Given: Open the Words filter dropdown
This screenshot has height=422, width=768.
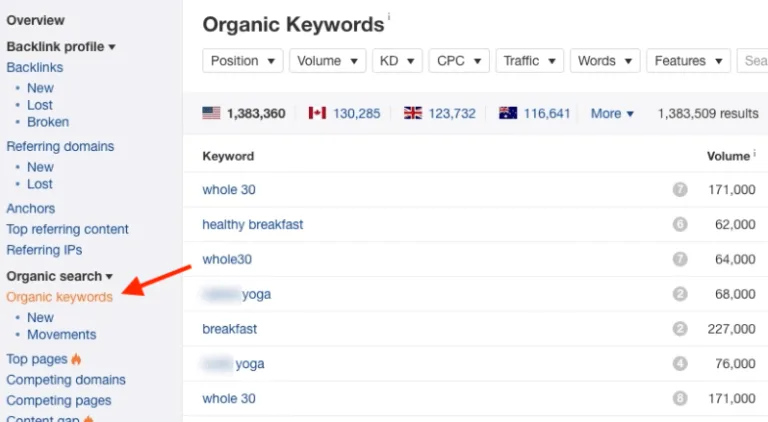Looking at the screenshot, I should (x=605, y=61).
